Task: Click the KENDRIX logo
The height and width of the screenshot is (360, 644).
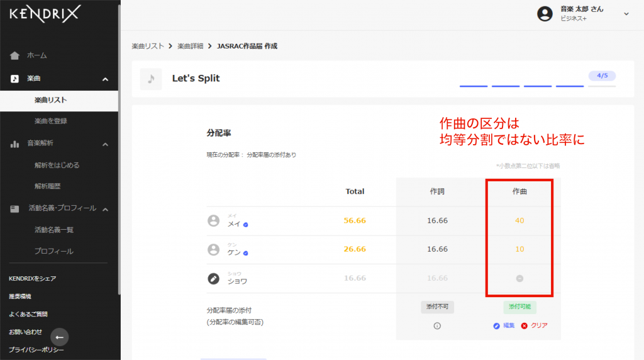Action: tap(45, 13)
